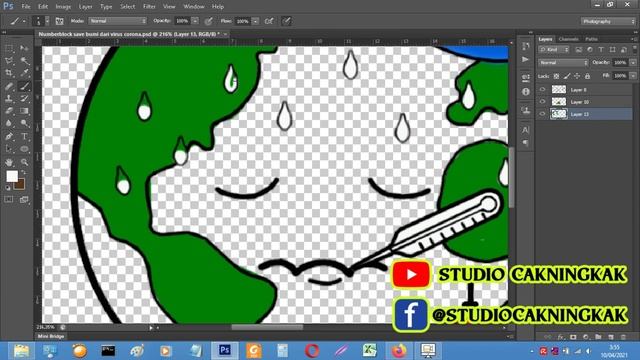Switch foreground and background colors
Image resolution: width=640 pixels, height=360 pixels.
click(24, 173)
